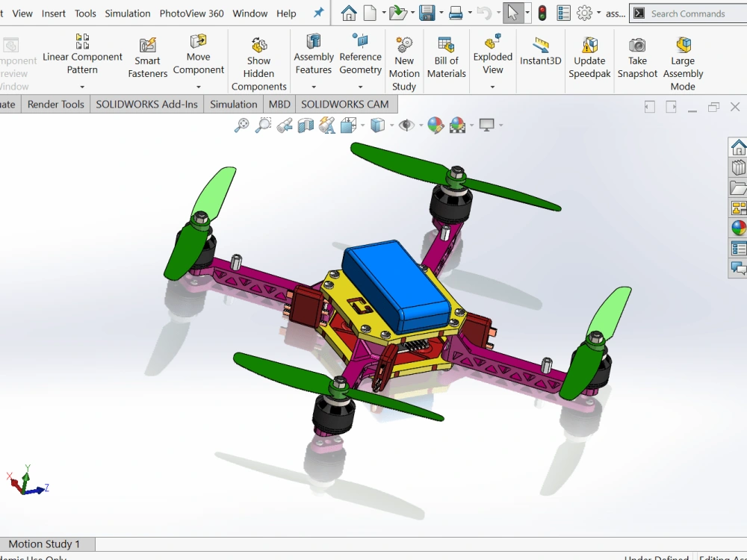Click Apply Scene icon
Viewport: 747px width, 560px height.
click(457, 125)
